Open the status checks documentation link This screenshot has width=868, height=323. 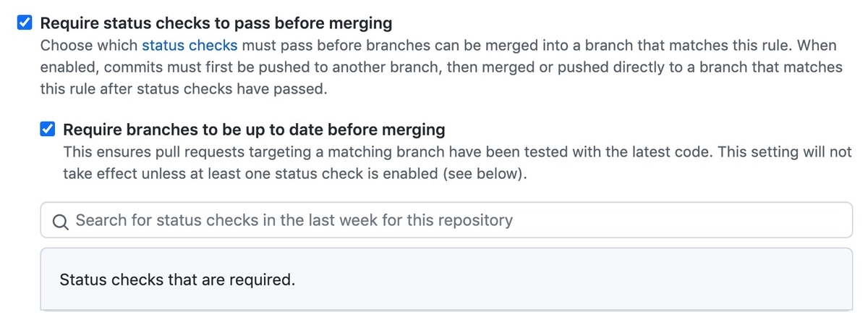pyautogui.click(x=190, y=46)
